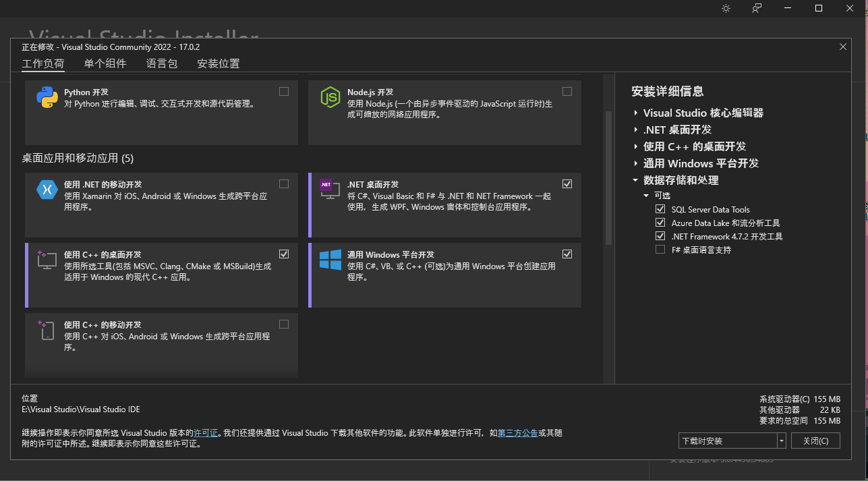Click the Node.js 开发 hexagon icon
868x481 pixels.
(x=329, y=97)
